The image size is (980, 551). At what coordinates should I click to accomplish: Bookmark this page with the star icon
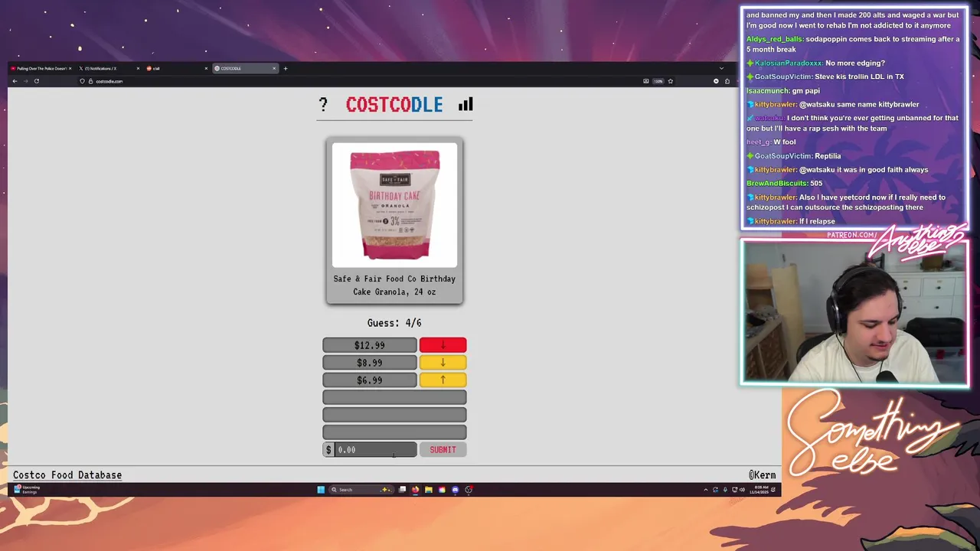pos(670,81)
